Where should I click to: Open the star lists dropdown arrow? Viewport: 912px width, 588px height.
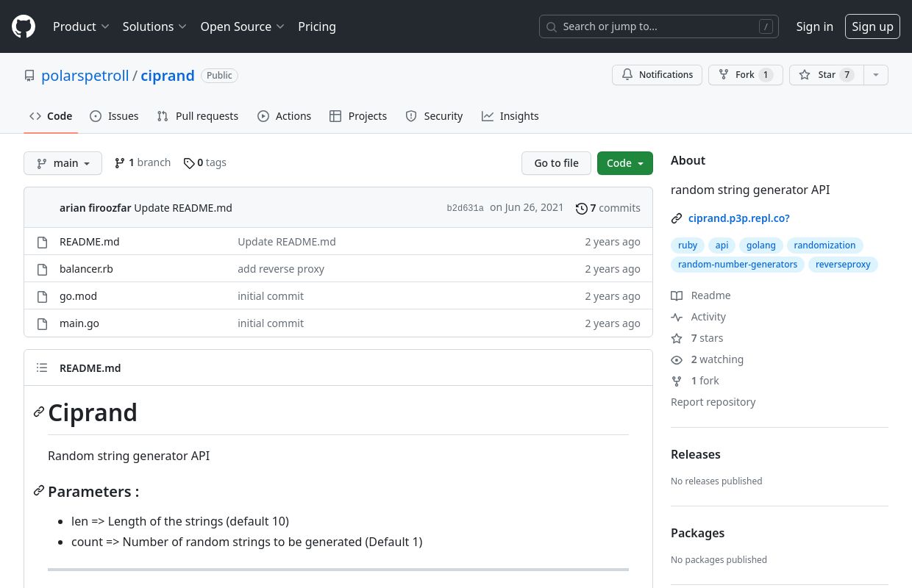(875, 75)
